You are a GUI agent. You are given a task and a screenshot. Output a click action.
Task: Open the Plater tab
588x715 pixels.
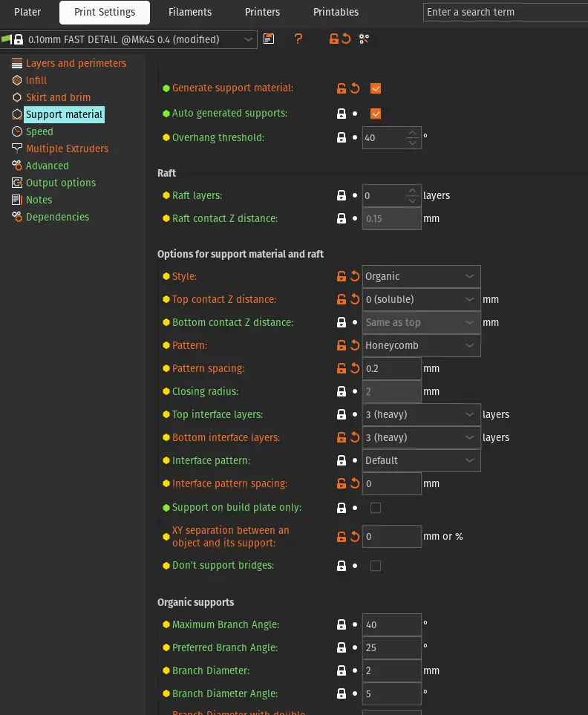tap(27, 12)
